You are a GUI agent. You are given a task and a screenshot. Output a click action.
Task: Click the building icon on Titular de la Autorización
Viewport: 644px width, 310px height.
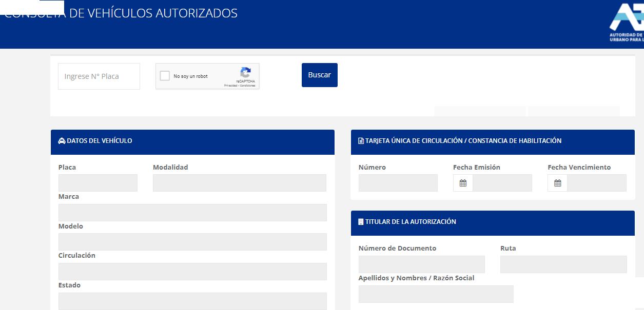[361, 222]
